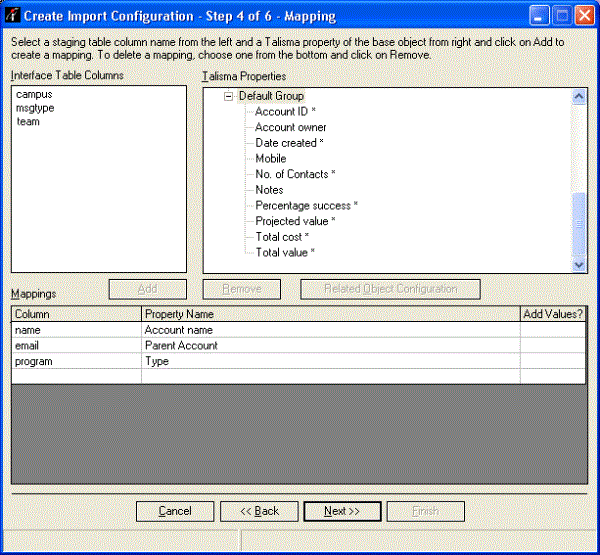Click the scroll up arrow in Talisma Properties

coord(579,96)
